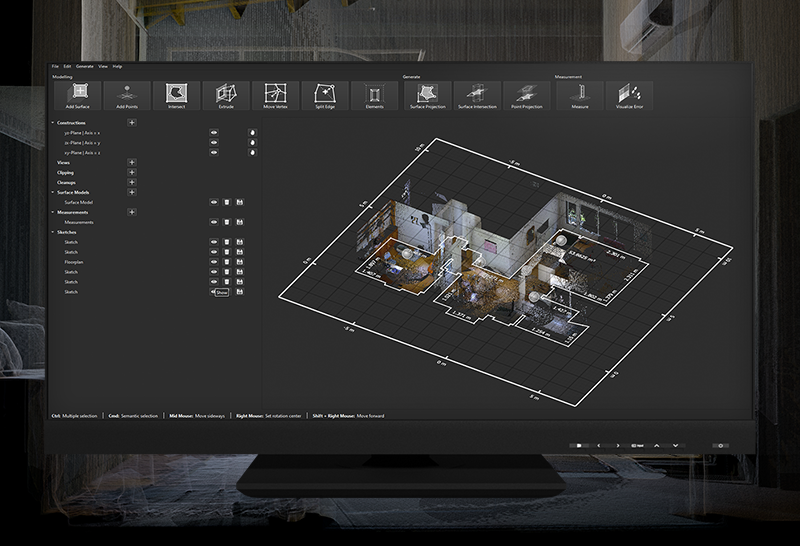Select the Add Surface tool
This screenshot has width=800, height=546.
pyautogui.click(x=77, y=96)
